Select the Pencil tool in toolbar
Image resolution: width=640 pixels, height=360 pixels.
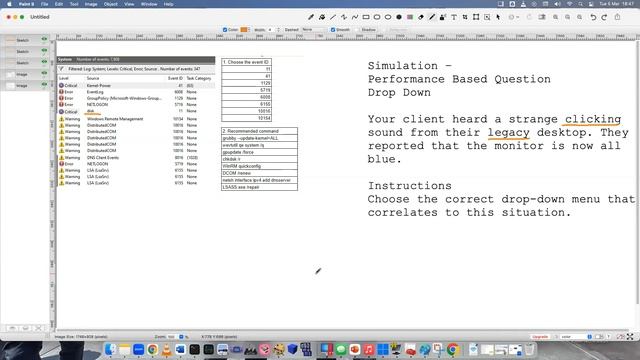311,17
